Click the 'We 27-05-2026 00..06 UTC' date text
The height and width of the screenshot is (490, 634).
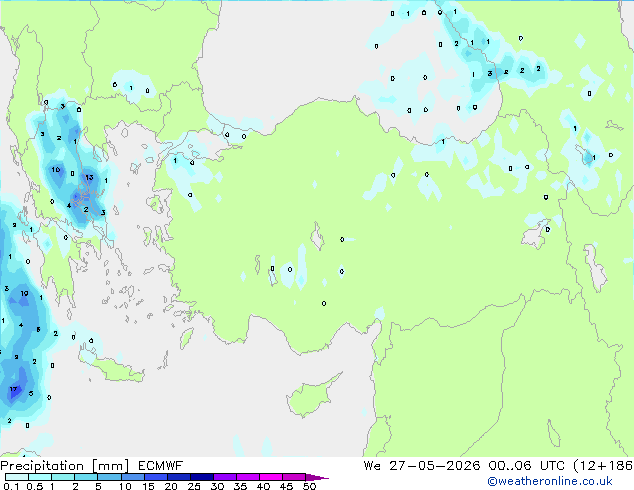click(x=464, y=466)
